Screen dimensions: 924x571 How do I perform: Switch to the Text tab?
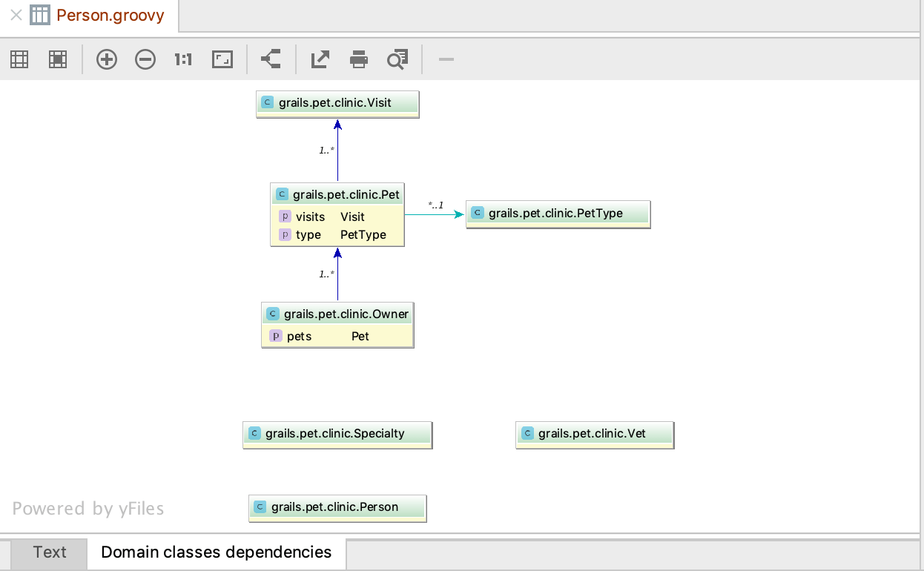(49, 552)
